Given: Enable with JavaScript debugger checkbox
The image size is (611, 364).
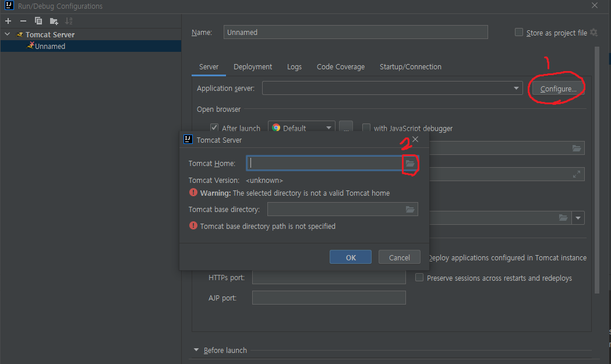Looking at the screenshot, I should pyautogui.click(x=366, y=128).
